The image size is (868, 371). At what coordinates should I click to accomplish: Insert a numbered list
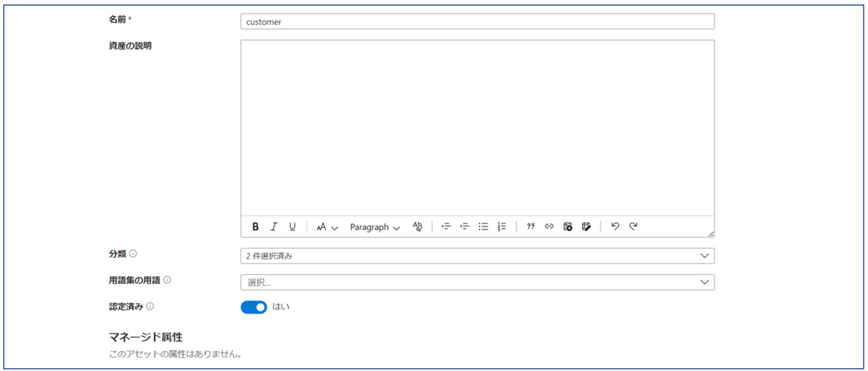(501, 227)
